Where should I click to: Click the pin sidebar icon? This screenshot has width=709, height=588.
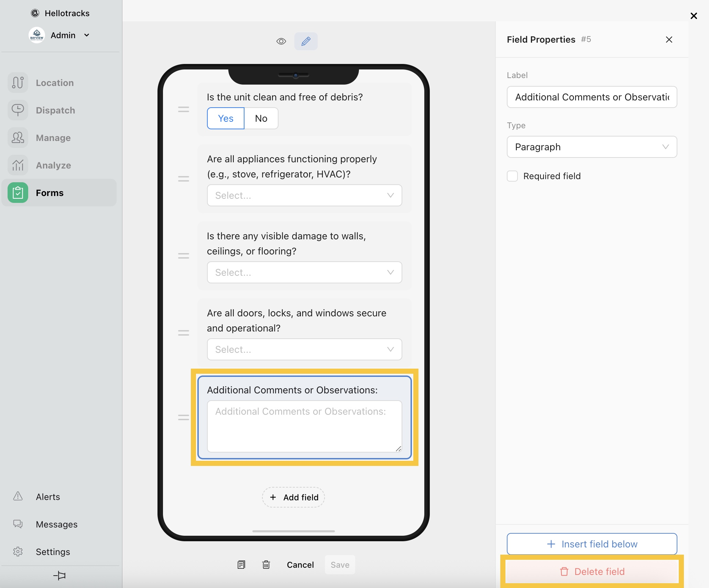59,576
